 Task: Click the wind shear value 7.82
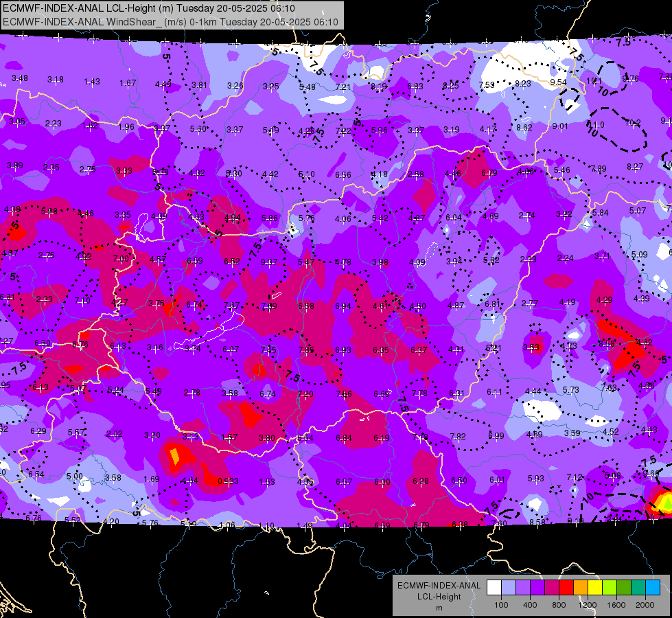point(458,436)
